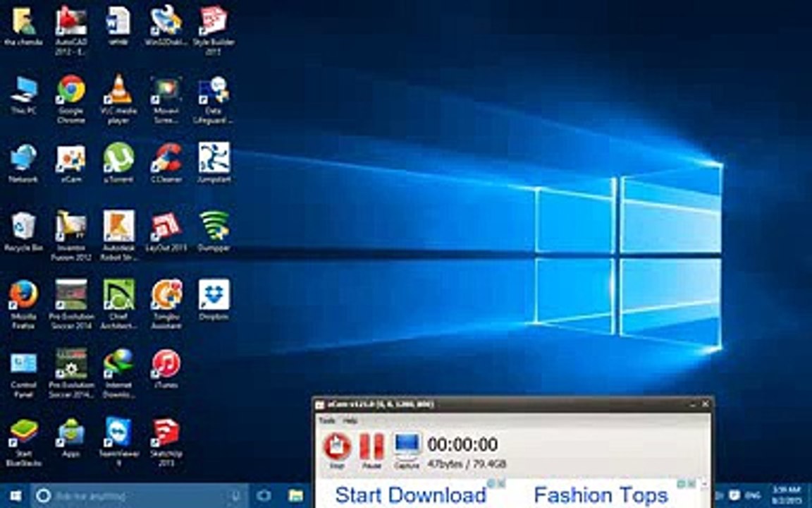The image size is (812, 508).
Task: Launch the oCam desktop shortcut
Action: pyautogui.click(x=71, y=163)
